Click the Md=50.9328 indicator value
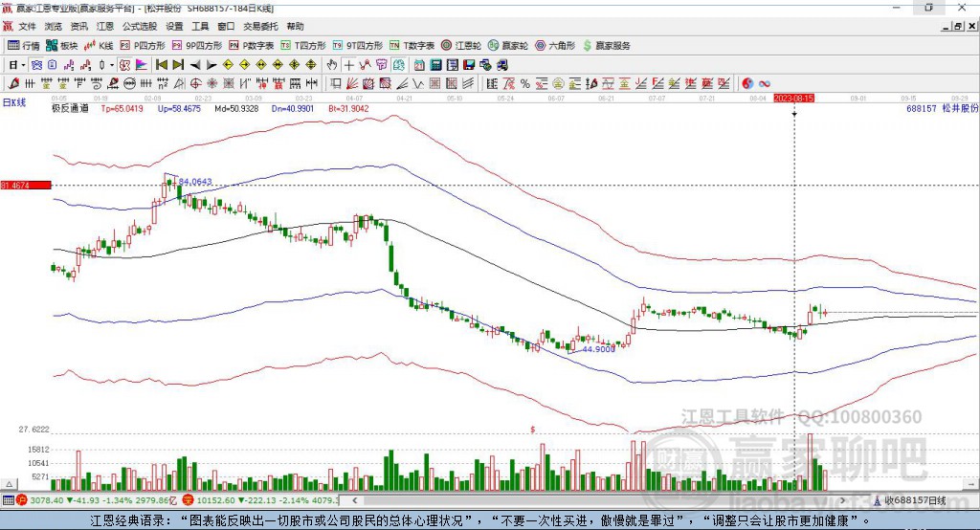Viewport: 980px width, 530px height. (236, 109)
